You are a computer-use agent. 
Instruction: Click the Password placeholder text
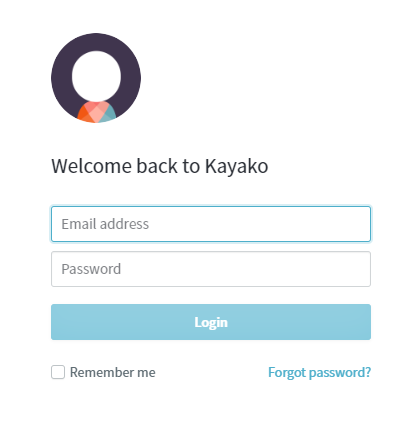click(x=91, y=269)
